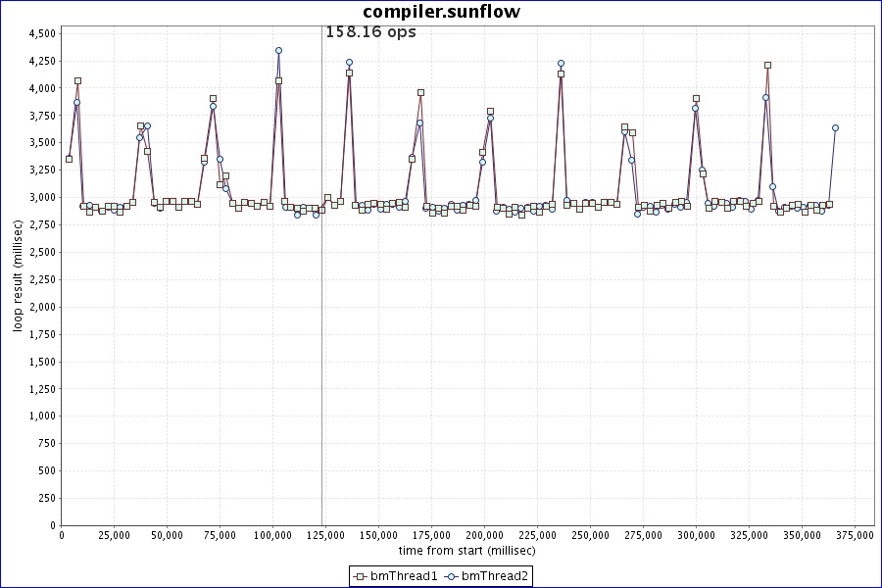Click the compiler.sunflow chart title
This screenshot has height=588, width=882.
(441, 12)
